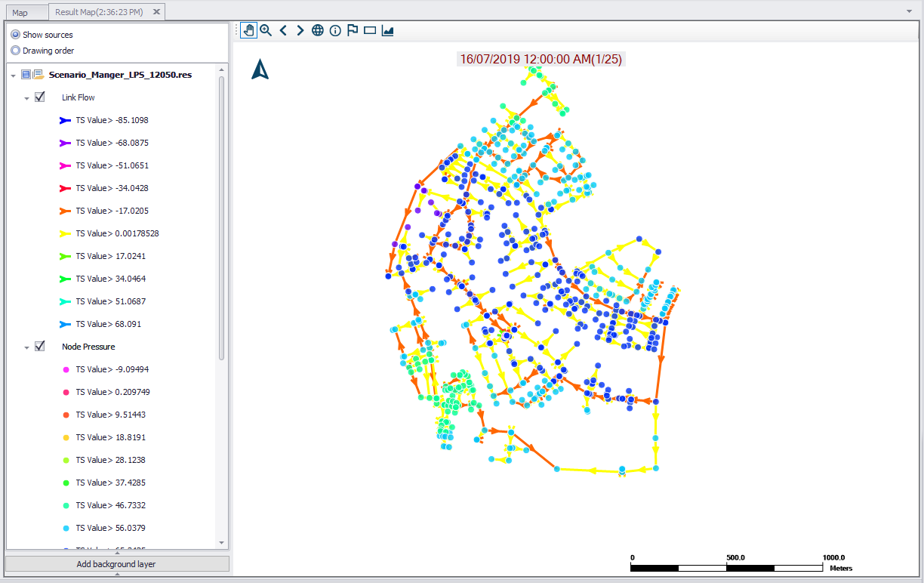Viewport: 924px width, 583px height.
Task: Select the Show sources radio button
Action: click(15, 35)
